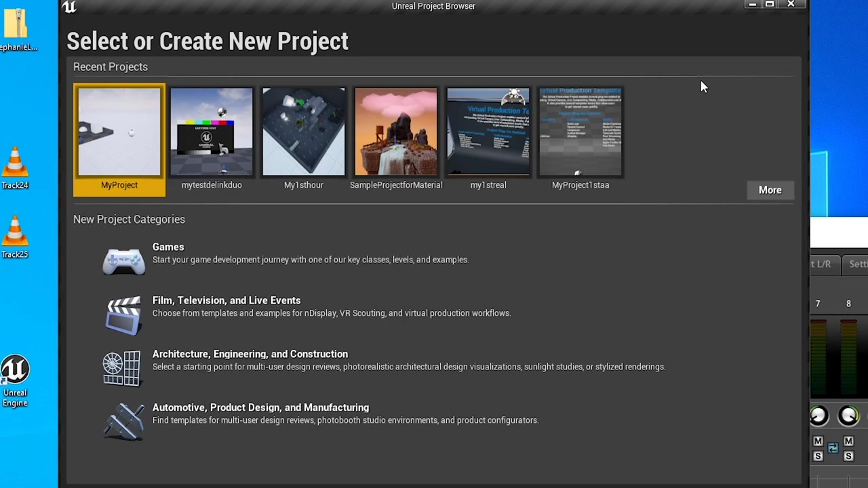Select the Games category title
The width and height of the screenshot is (868, 488).
click(168, 247)
